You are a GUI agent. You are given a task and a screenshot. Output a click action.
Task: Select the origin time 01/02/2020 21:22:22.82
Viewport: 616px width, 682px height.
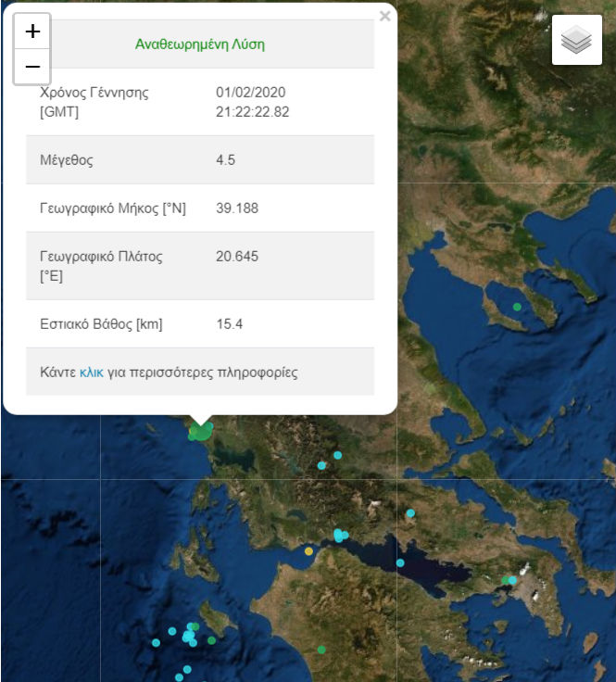click(x=253, y=102)
